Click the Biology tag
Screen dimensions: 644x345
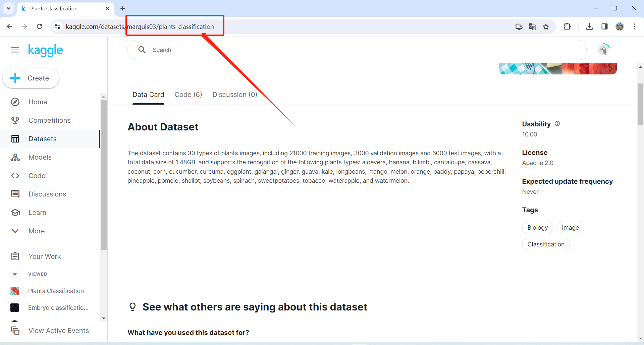point(537,228)
